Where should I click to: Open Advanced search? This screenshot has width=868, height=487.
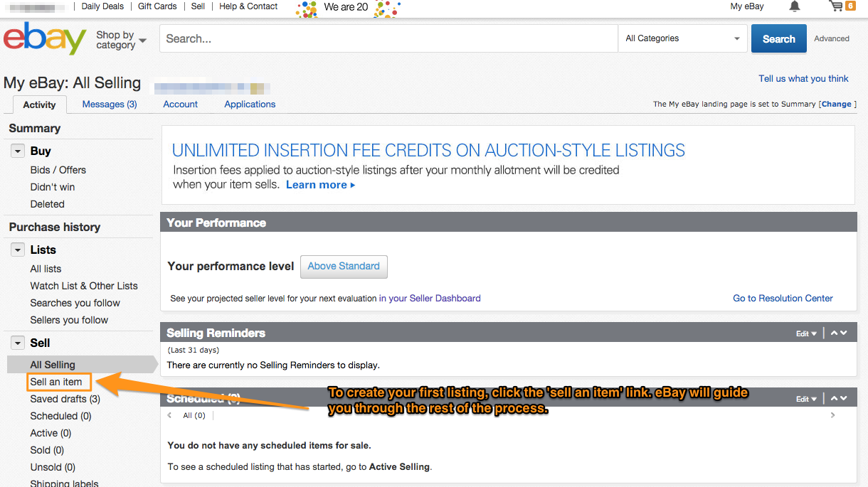pos(832,38)
